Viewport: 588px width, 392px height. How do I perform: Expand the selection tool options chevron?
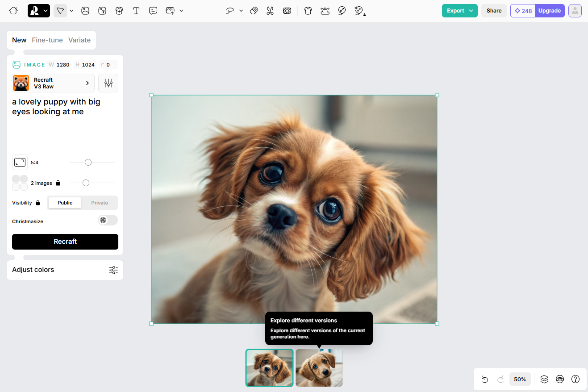tap(71, 11)
